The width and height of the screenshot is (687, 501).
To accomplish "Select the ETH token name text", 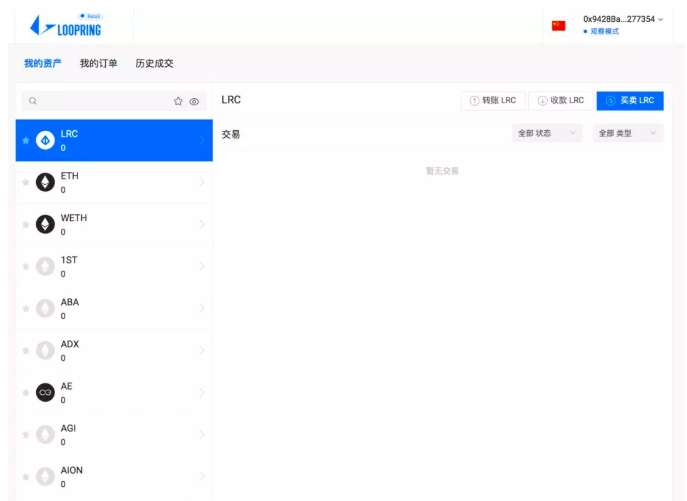I will (x=70, y=176).
